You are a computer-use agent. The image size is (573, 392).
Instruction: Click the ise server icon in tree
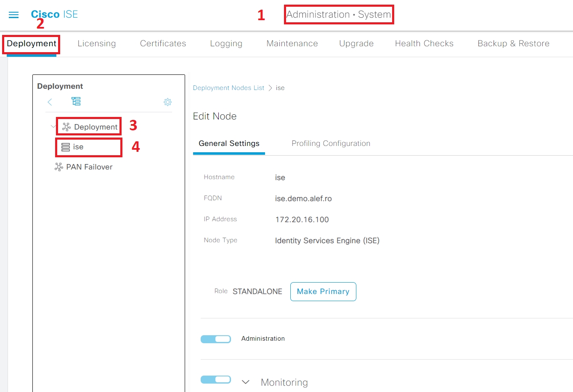click(x=66, y=147)
